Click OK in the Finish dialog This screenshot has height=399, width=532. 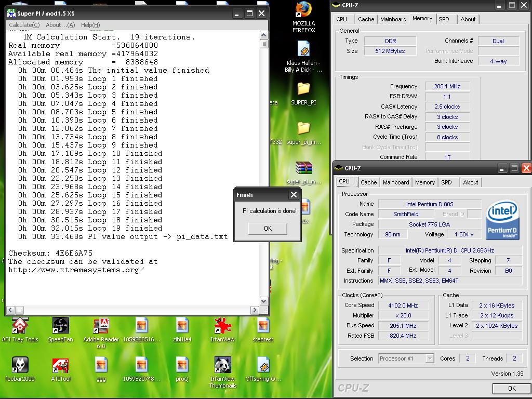click(268, 229)
